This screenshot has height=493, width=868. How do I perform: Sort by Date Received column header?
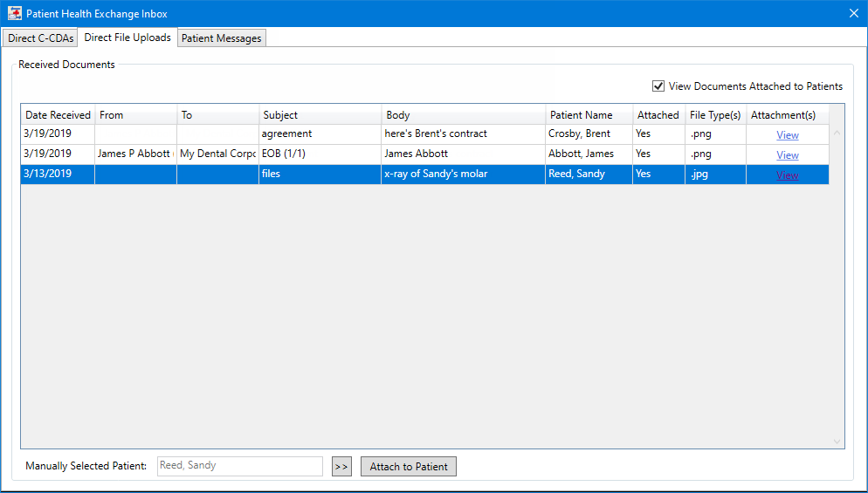point(58,115)
